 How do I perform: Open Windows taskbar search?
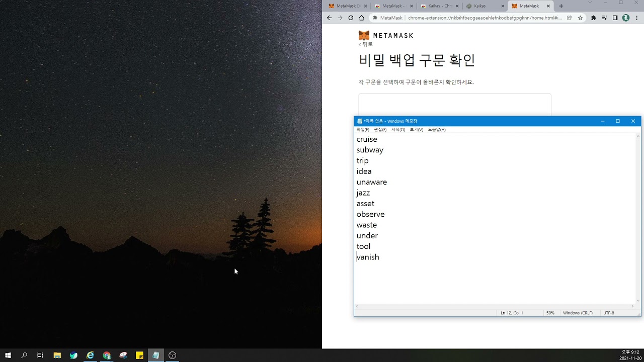click(24, 355)
